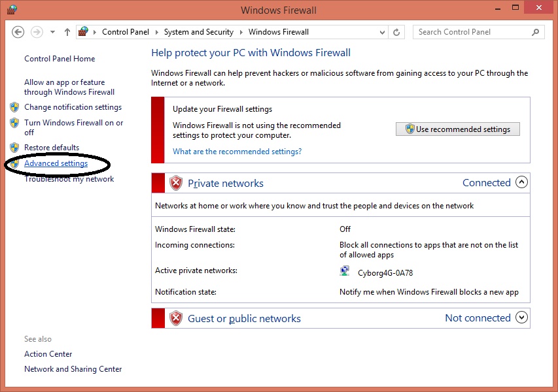Click the network icon beside Cyborg4G-0A78
558x392 pixels.
click(x=345, y=271)
